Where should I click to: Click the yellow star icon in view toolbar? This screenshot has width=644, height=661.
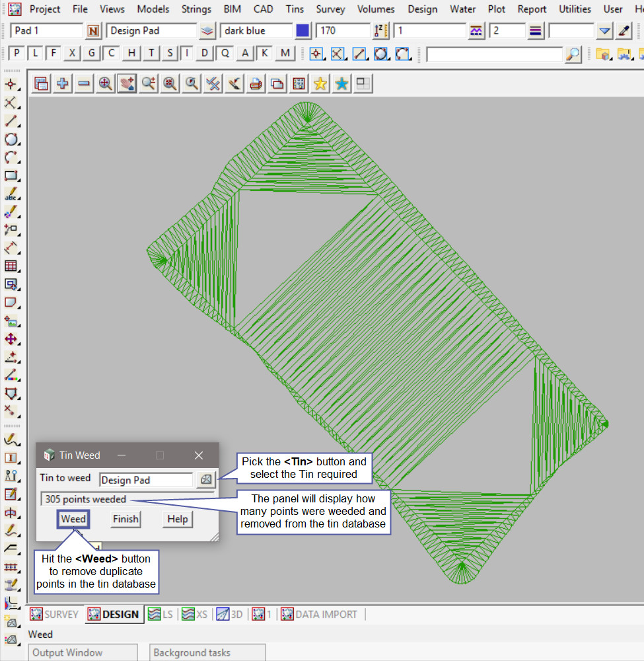(x=320, y=83)
